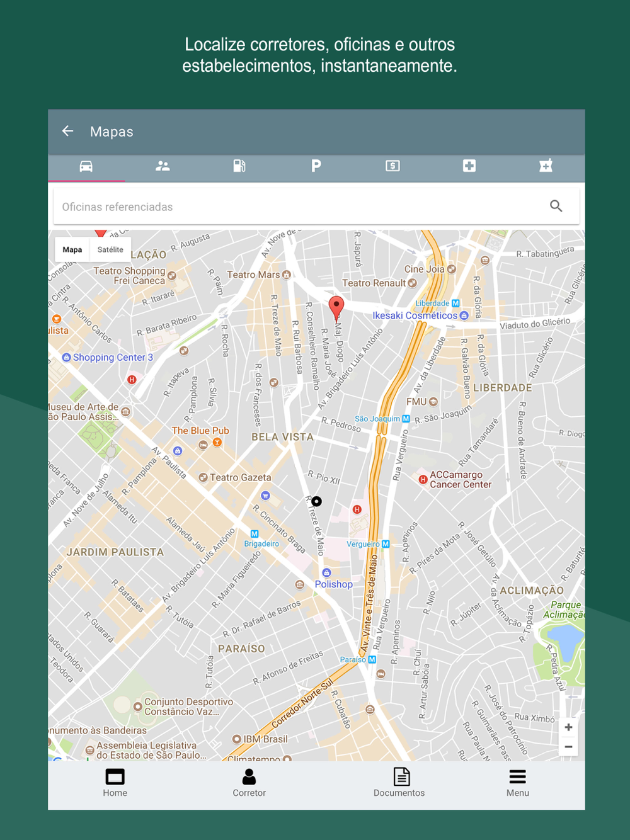Select the Polishop shopping marker
Screen dimensions: 630x840
tap(326, 573)
